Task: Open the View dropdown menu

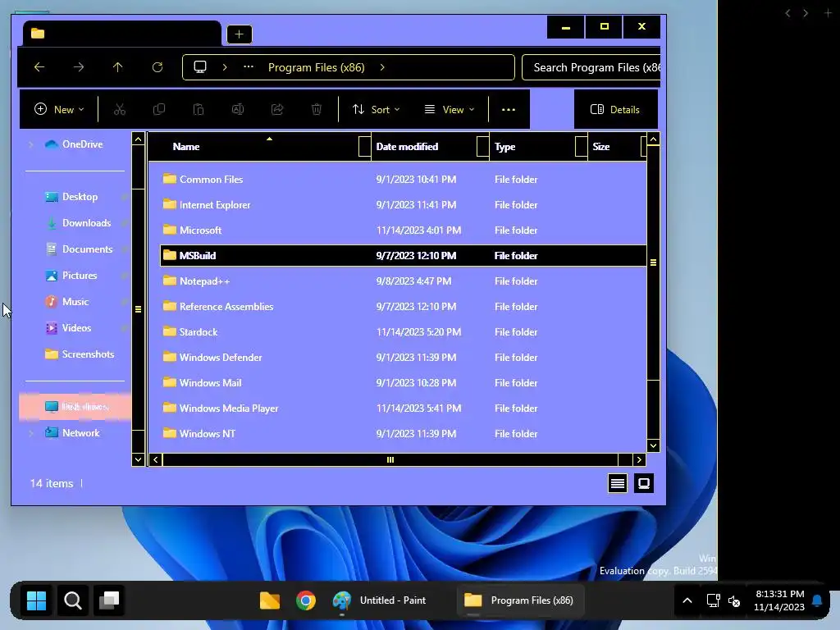Action: pos(450,109)
